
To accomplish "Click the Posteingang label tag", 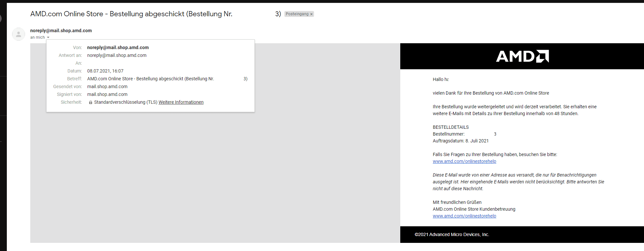I will coord(297,14).
